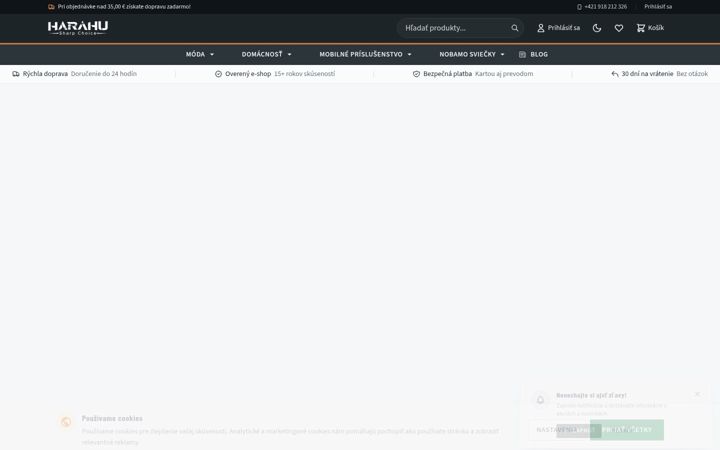Click the Kartou aj prevodom text

tap(504, 74)
